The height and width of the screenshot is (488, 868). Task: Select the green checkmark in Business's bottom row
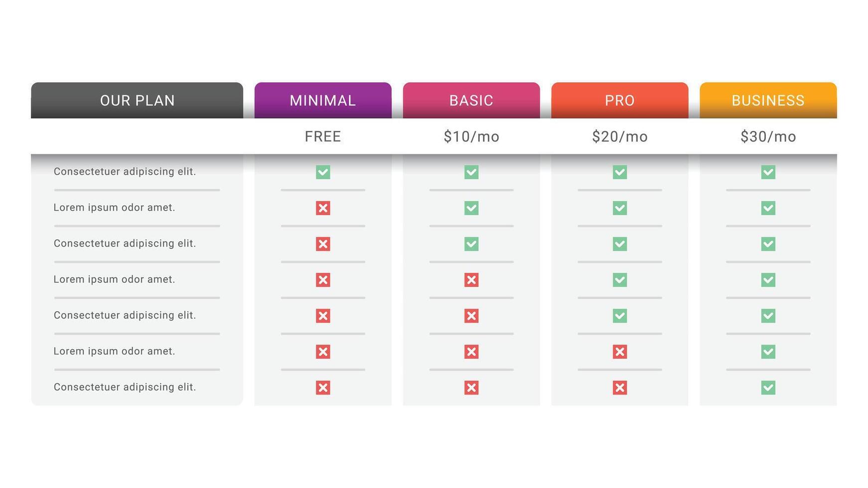click(x=768, y=387)
